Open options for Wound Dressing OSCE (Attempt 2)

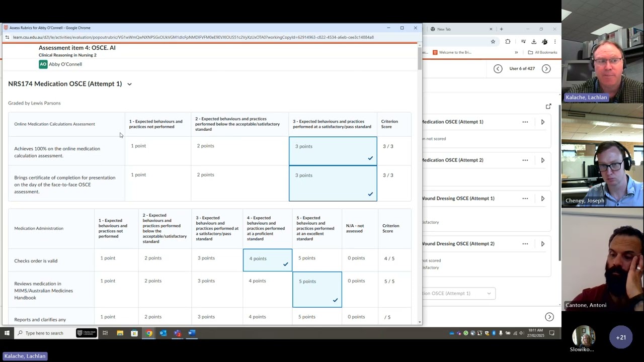525,244
